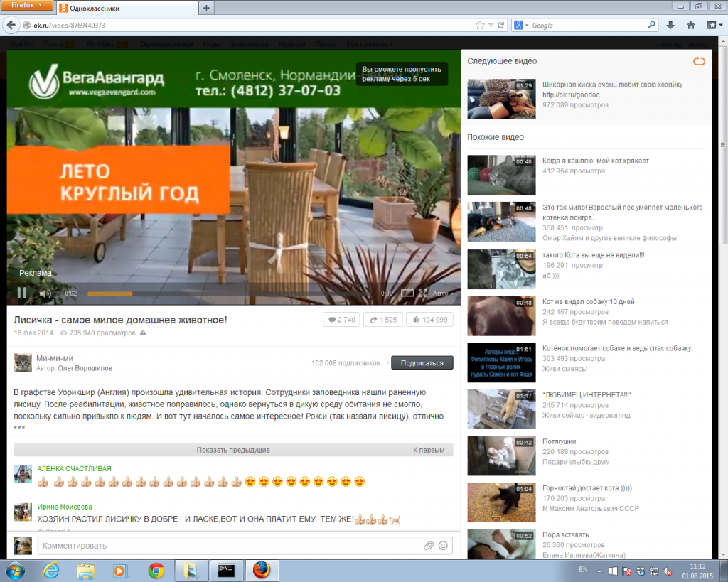Open the Пора вставать video

565,534
